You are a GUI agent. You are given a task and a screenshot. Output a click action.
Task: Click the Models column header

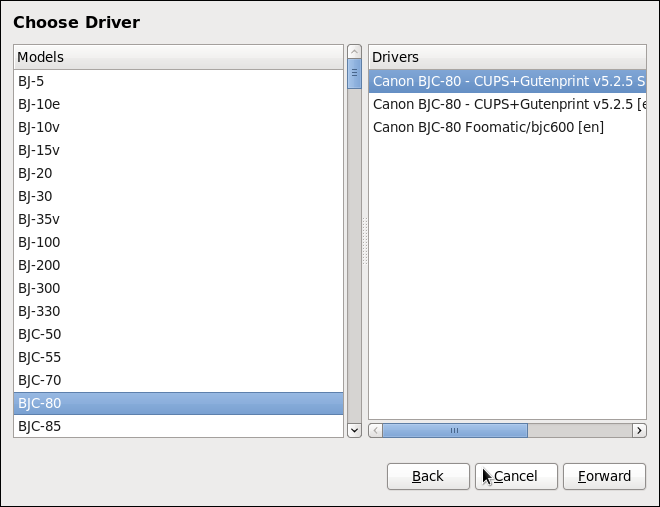click(178, 57)
